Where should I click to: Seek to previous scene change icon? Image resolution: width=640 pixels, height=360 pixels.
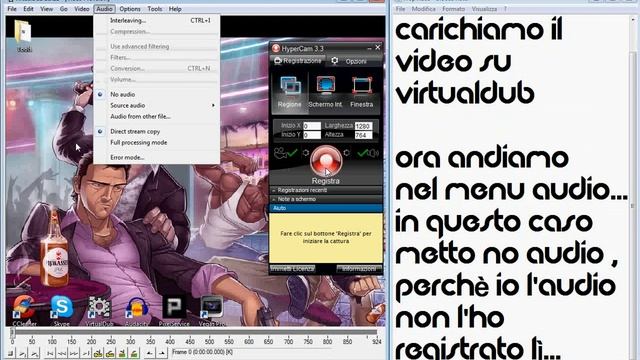(x=122, y=353)
